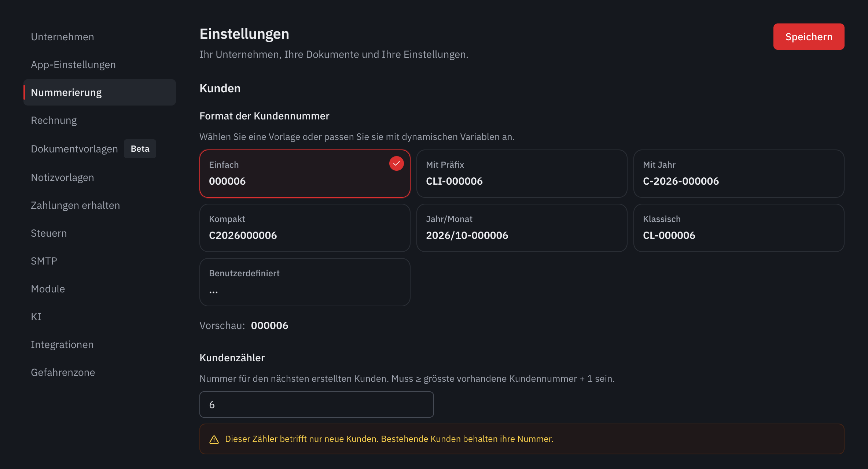Click the Vorschau value 000006
The width and height of the screenshot is (868, 469).
269,325
